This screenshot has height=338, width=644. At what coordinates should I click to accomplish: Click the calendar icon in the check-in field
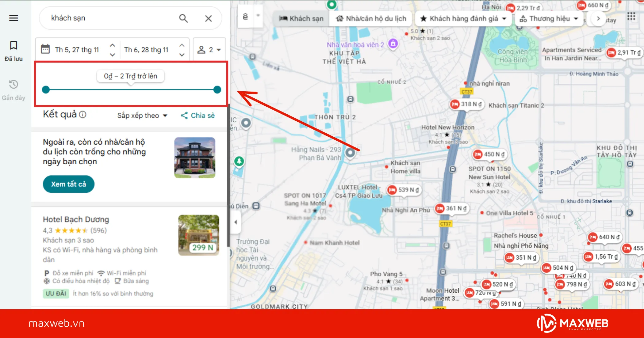click(45, 49)
